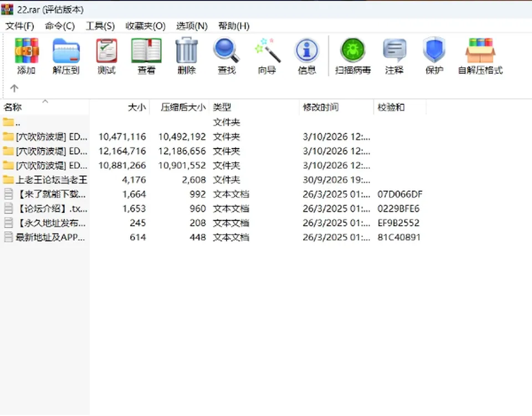The width and height of the screenshot is (532, 416).
Task: Select the 【来了就能下载... text file
Action: 51,194
